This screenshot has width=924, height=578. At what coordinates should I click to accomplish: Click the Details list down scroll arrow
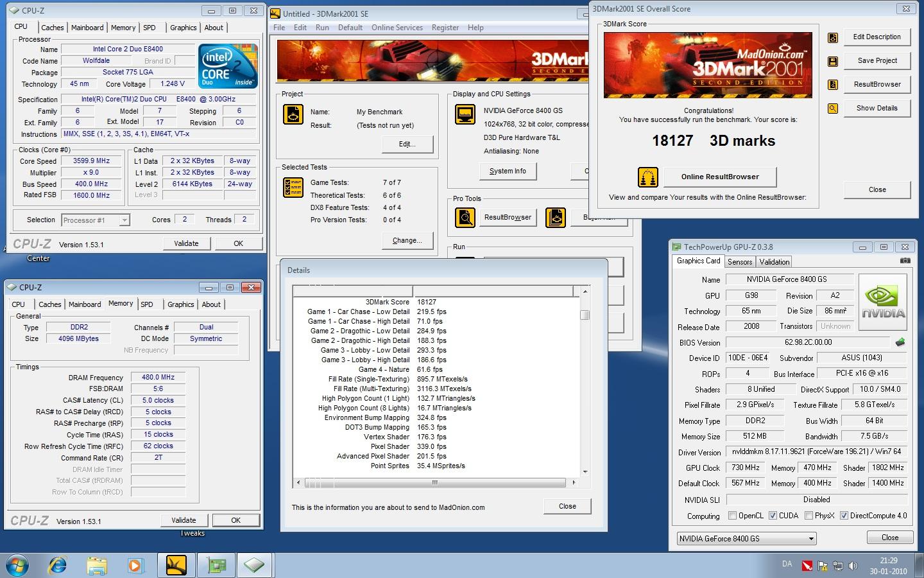click(x=585, y=472)
